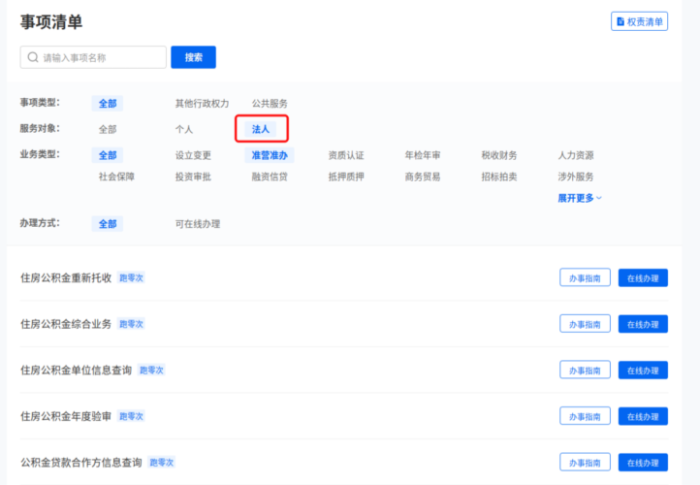Screen dimensions: 700x485
Task: Filter by 可在线办理
Action: pos(197,224)
